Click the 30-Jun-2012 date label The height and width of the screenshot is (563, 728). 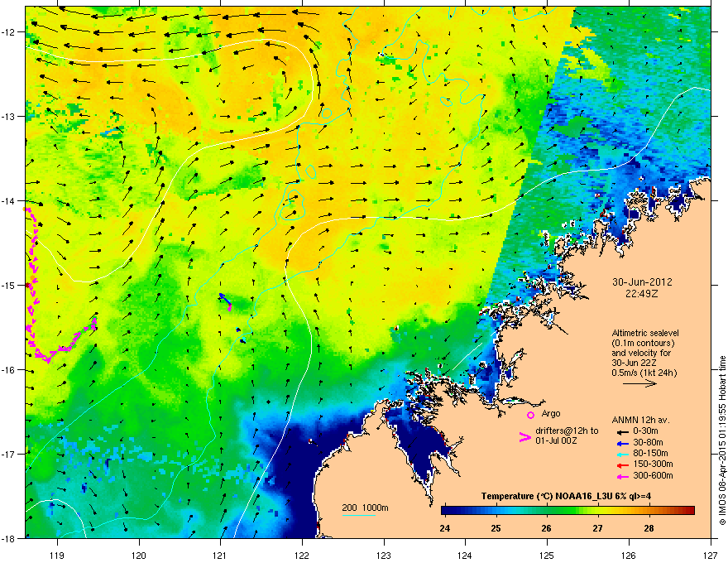pyautogui.click(x=642, y=282)
